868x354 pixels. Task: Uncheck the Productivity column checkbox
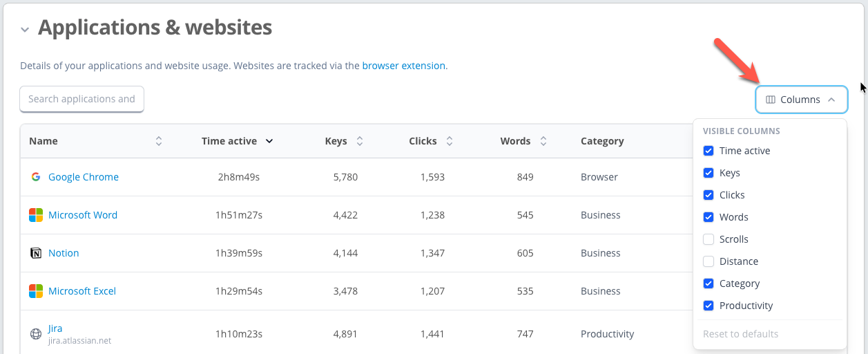coord(708,306)
